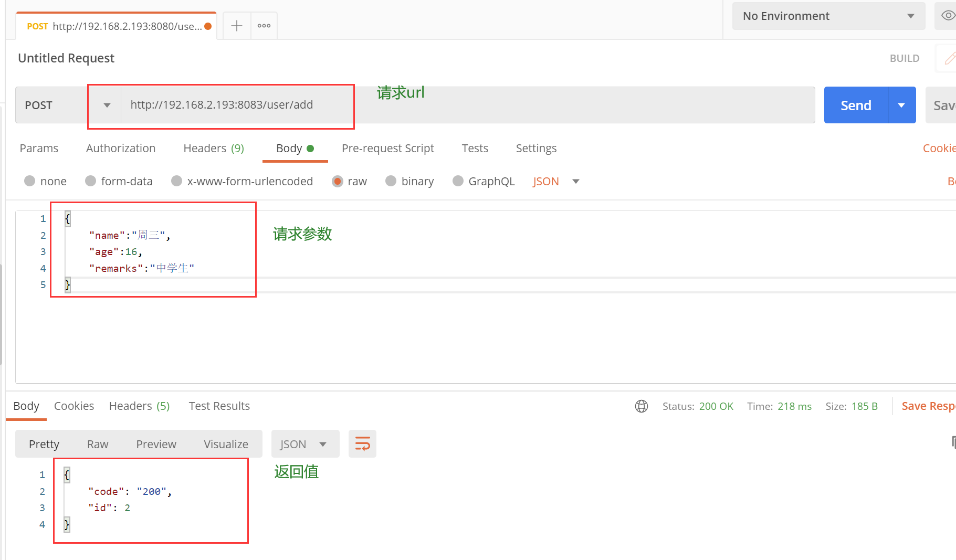956x560 pixels.
Task: Open the No Environment dropdown
Action: (x=828, y=16)
